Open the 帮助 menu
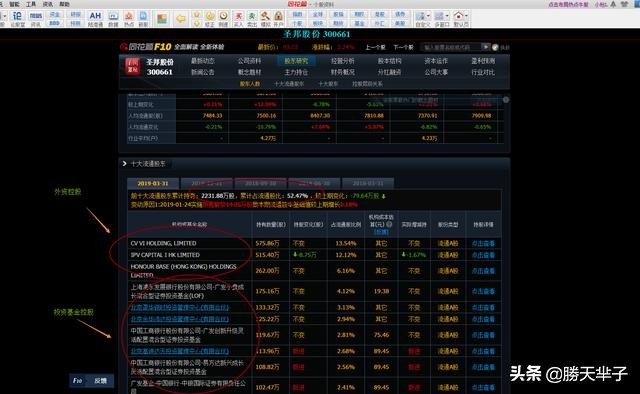 (x=64, y=4)
